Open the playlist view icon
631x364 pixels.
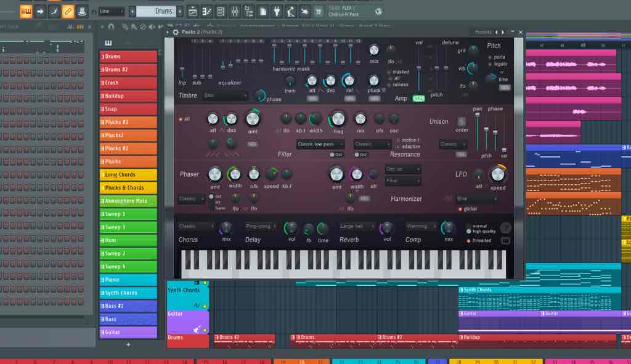193,12
